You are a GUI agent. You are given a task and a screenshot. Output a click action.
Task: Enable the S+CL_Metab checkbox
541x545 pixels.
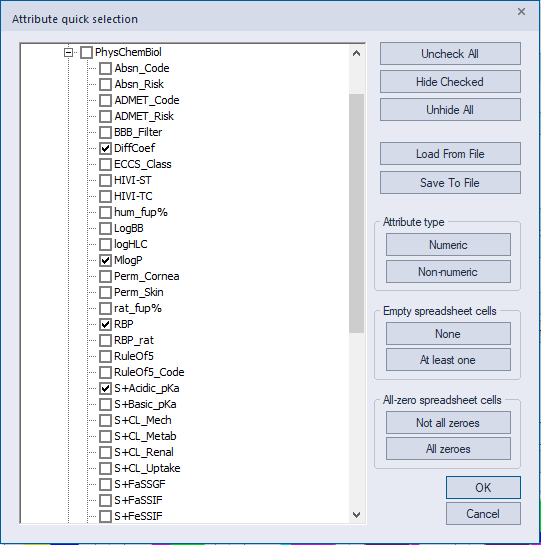click(x=105, y=436)
